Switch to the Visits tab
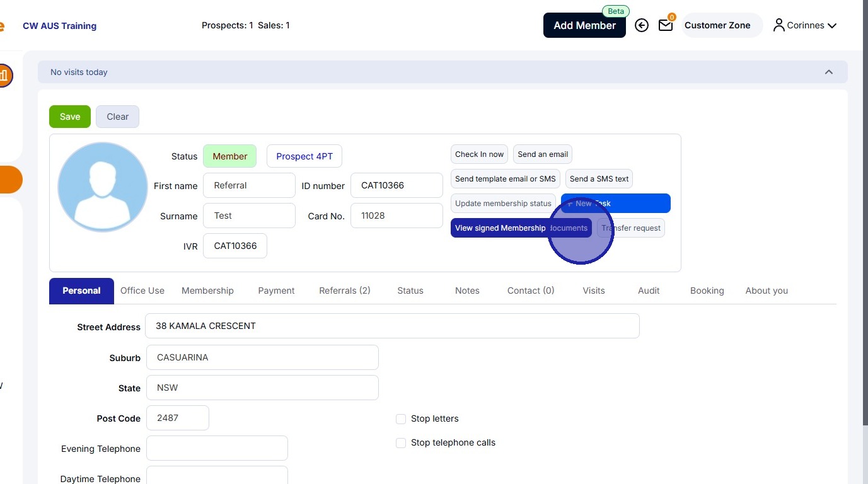This screenshot has width=868, height=484. click(594, 291)
